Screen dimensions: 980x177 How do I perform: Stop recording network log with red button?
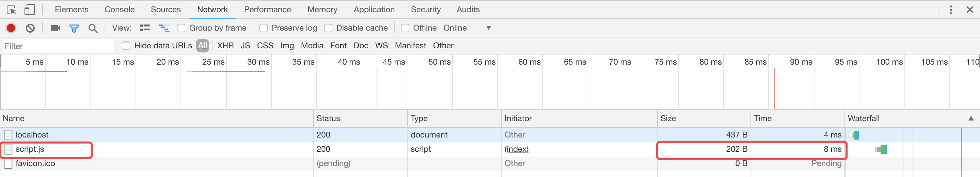[x=11, y=28]
